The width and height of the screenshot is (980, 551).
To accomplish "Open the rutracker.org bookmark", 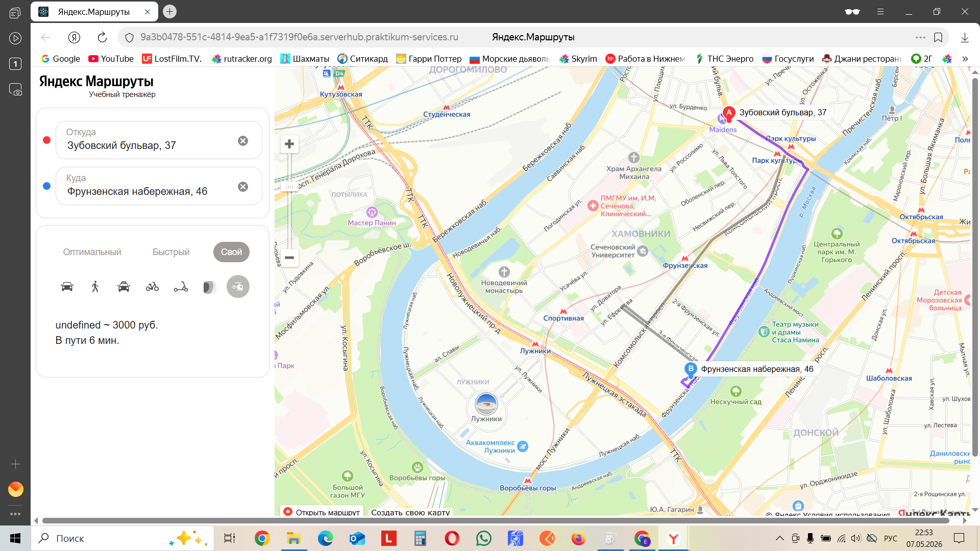I will (241, 59).
